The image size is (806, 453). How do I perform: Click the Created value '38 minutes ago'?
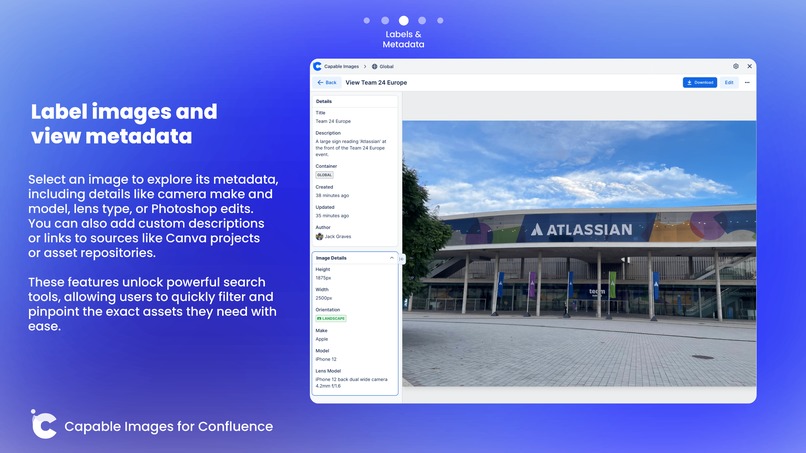point(332,195)
